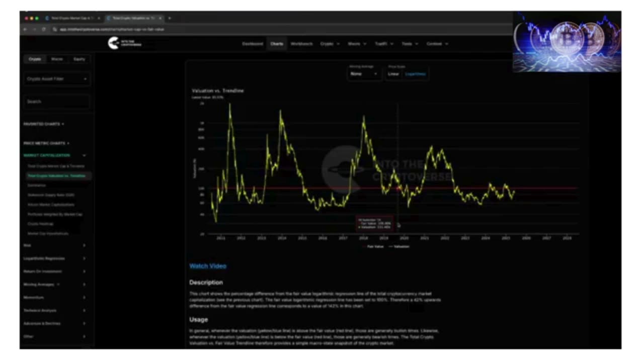The image size is (644, 362).
Task: Expand the Favorited Charts section
Action: pyautogui.click(x=44, y=124)
